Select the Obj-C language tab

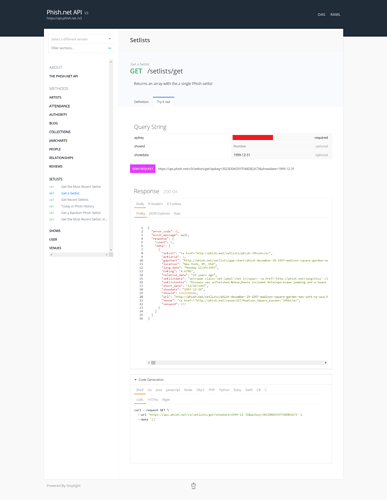[x=200, y=390]
